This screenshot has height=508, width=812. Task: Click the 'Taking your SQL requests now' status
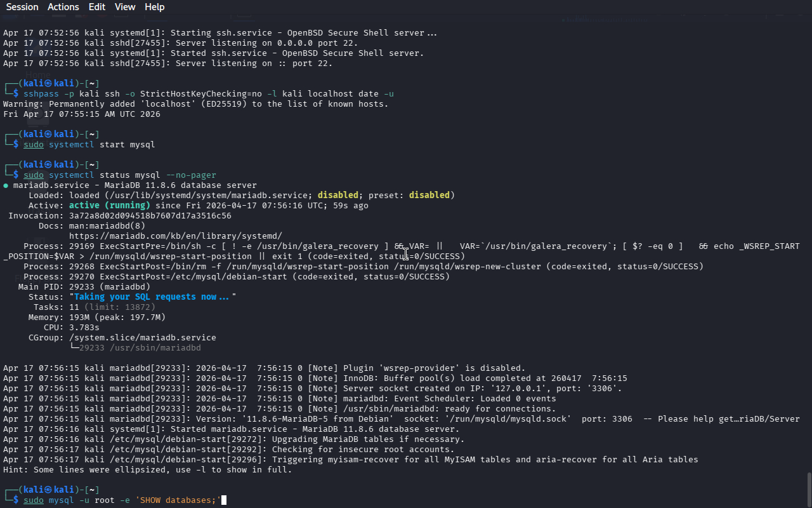click(151, 297)
